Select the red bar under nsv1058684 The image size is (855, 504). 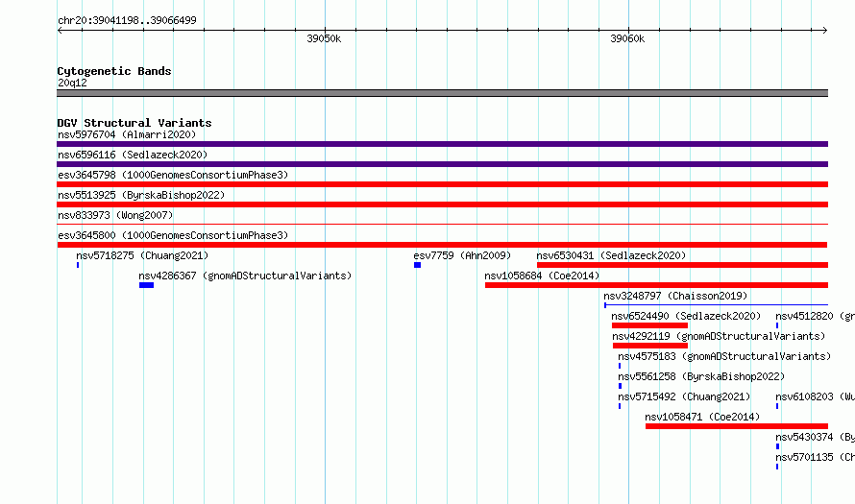coord(656,285)
